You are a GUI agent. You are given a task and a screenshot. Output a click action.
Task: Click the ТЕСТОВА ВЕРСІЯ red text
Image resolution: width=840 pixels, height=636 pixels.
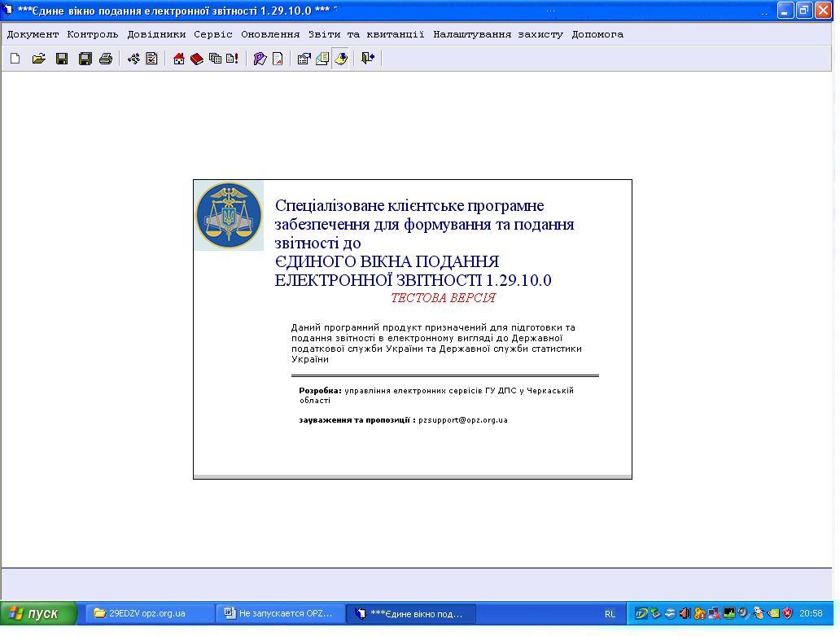click(443, 298)
